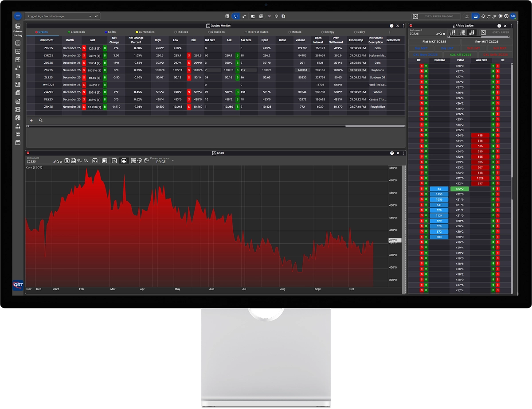Click the Quotes Monitor horizontal scrollbar
Viewport: 532px width, 409px height.
[x=186, y=126]
